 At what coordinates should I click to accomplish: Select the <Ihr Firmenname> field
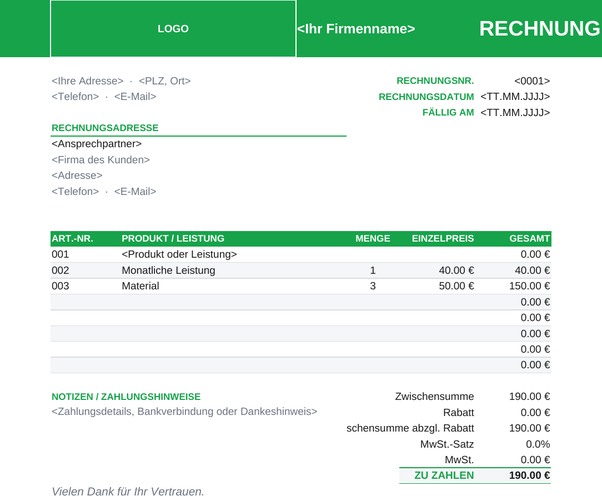point(356,29)
